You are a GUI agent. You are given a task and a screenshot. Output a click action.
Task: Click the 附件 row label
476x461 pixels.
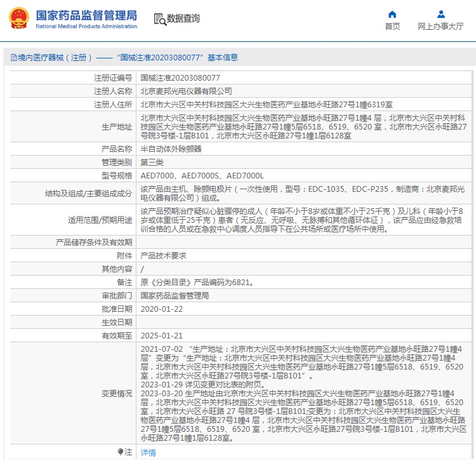point(124,256)
